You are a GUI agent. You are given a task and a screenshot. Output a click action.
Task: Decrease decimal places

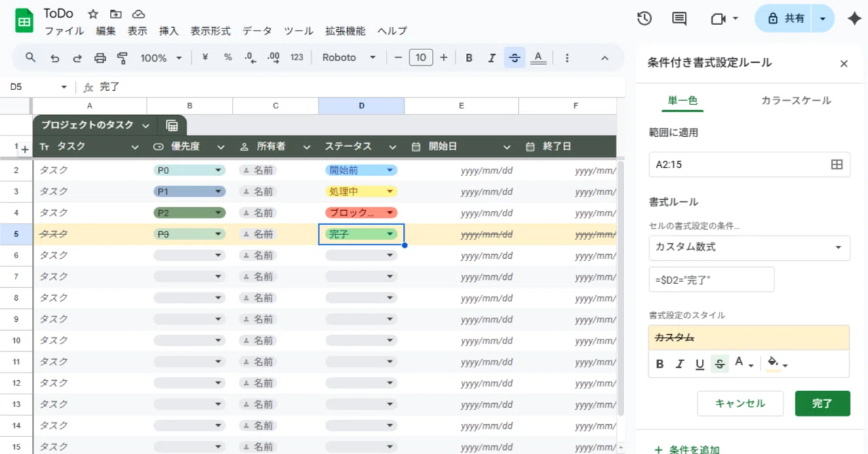[x=250, y=58]
